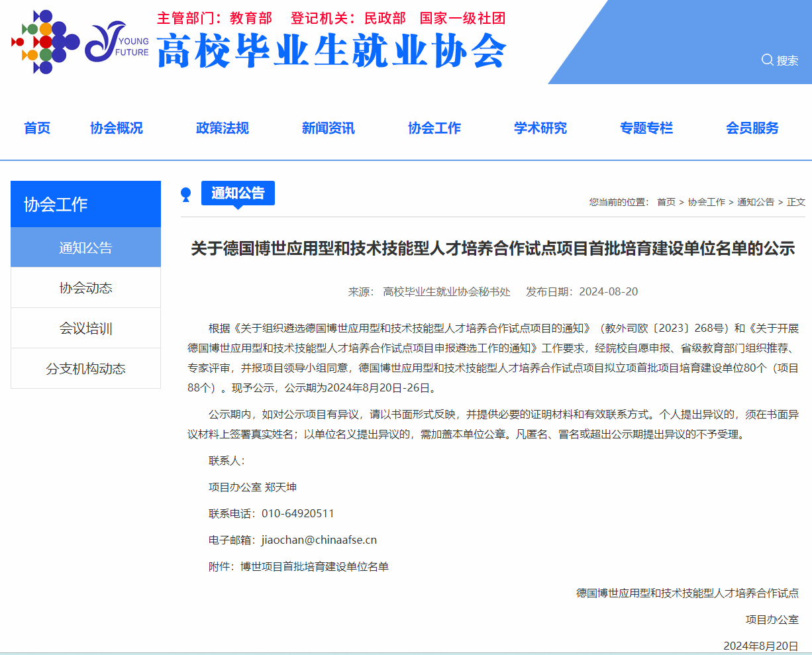Click the publish date 2024-08-20
The width and height of the screenshot is (812, 655).
(609, 291)
